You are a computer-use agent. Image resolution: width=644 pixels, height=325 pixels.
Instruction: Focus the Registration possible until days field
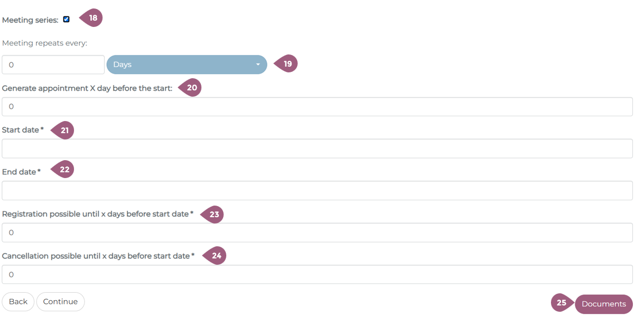(317, 233)
